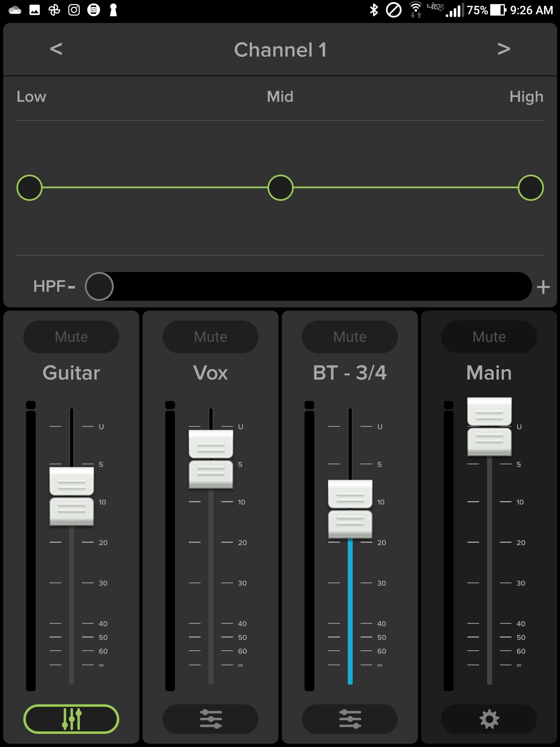Image resolution: width=560 pixels, height=747 pixels.
Task: Click the BT - 3/4 fader handle
Action: pyautogui.click(x=350, y=509)
